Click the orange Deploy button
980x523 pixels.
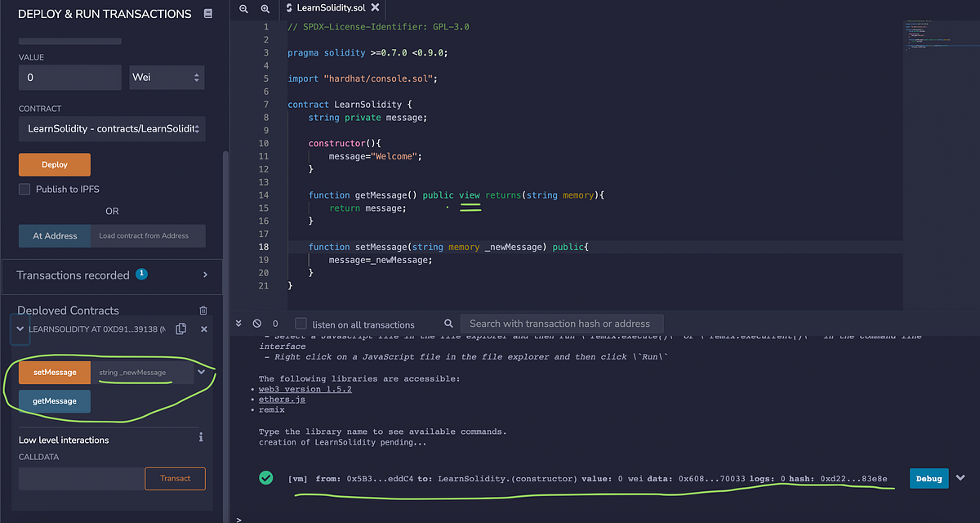coord(54,163)
